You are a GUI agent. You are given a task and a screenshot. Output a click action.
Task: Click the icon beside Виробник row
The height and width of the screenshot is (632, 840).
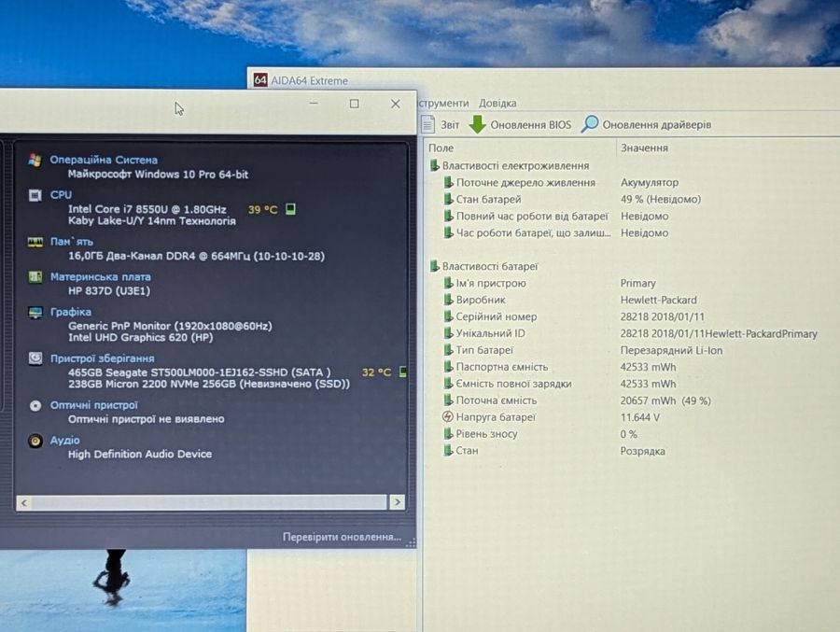click(x=448, y=300)
